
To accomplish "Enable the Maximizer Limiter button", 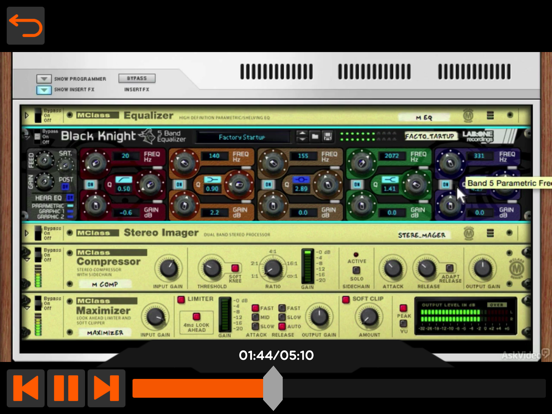I will (181, 300).
